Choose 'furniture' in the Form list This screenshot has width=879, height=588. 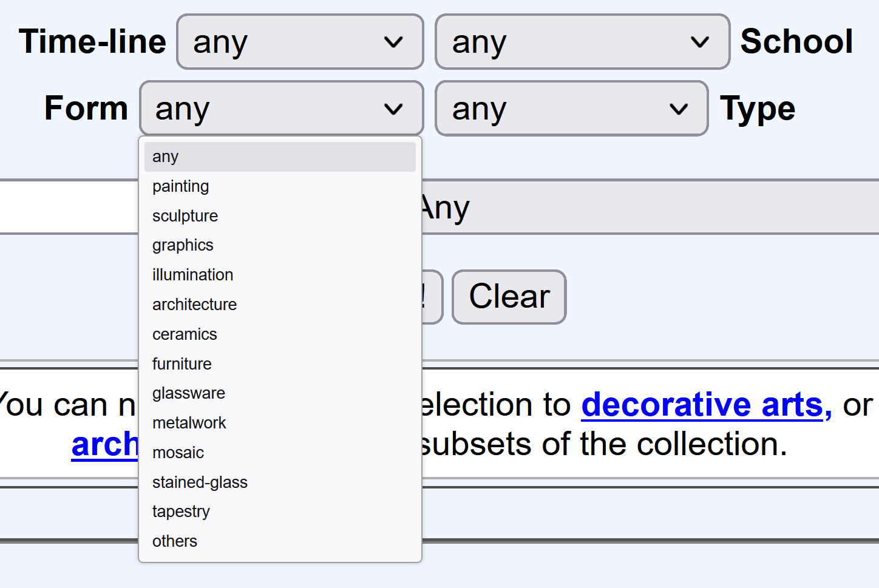[x=280, y=364]
